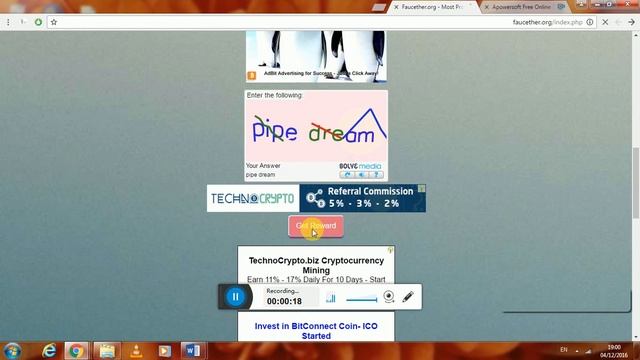Click the green extension icon in toolbar
This screenshot has width=640, height=360.
tap(38, 22)
